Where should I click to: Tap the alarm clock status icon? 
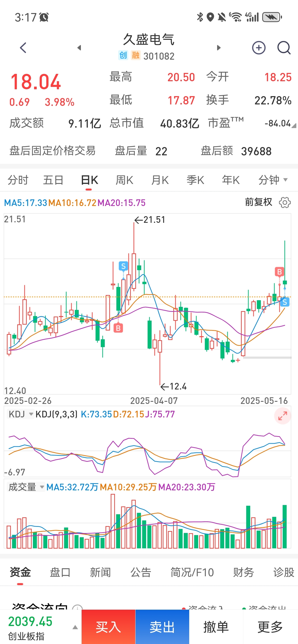tap(44, 17)
